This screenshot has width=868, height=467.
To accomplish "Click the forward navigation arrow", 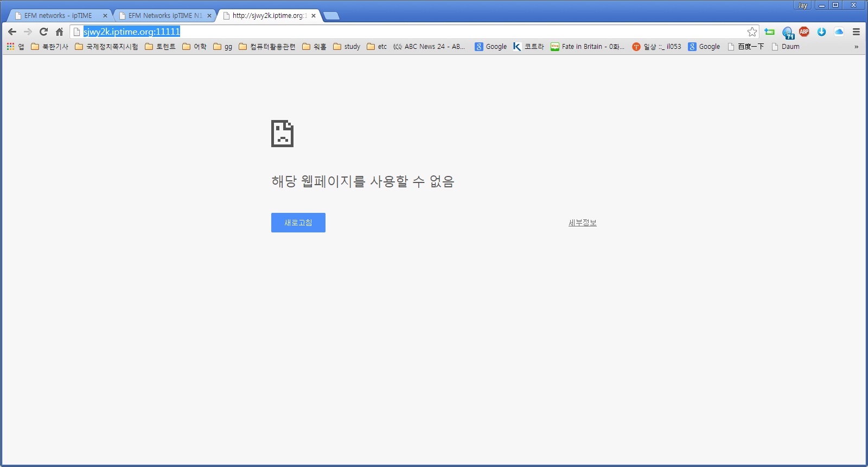I will coord(28,31).
